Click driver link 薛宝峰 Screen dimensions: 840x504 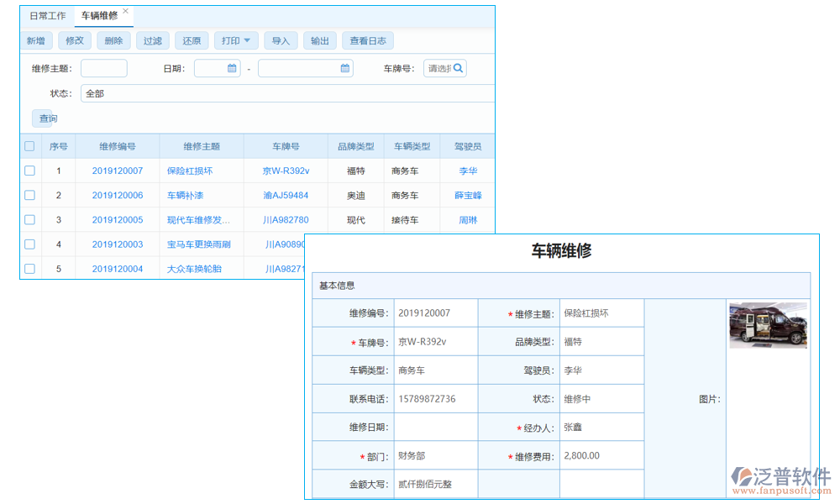(x=467, y=195)
